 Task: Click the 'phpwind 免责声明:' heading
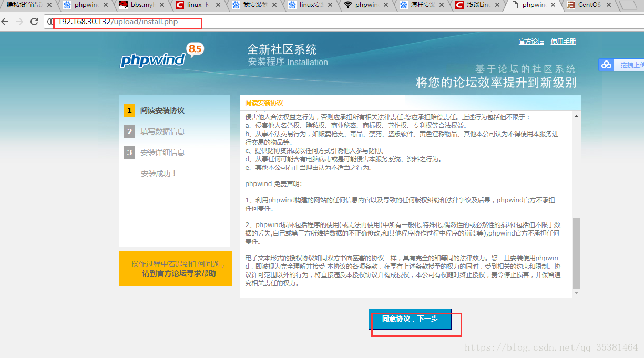tap(273, 184)
